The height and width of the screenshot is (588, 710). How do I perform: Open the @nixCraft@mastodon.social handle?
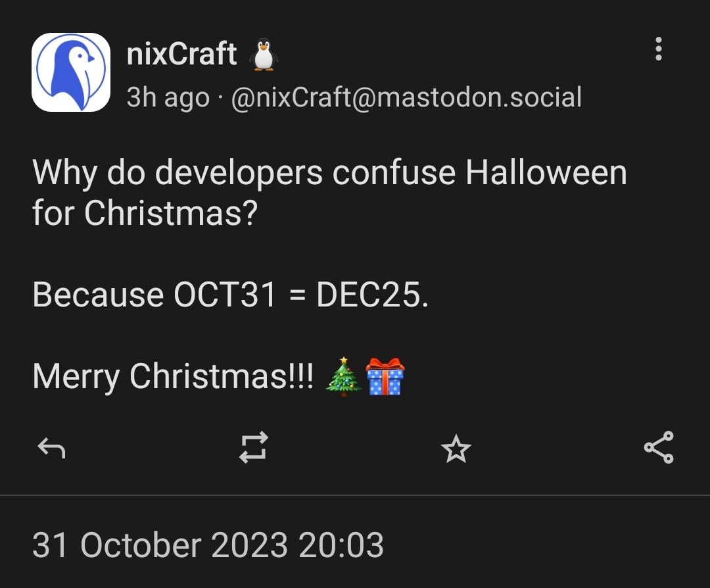click(x=406, y=97)
